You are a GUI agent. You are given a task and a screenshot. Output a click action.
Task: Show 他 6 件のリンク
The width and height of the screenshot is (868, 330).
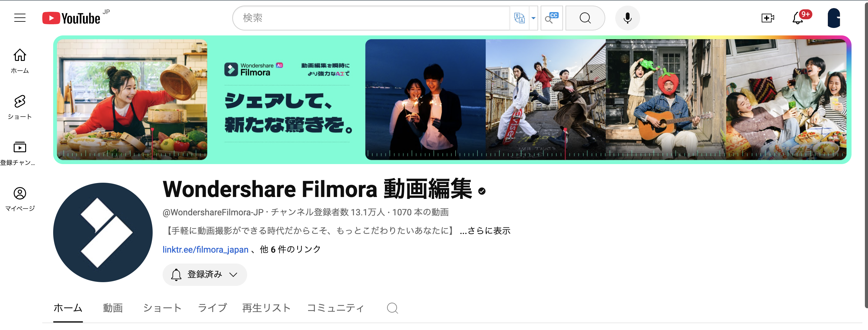coord(290,250)
